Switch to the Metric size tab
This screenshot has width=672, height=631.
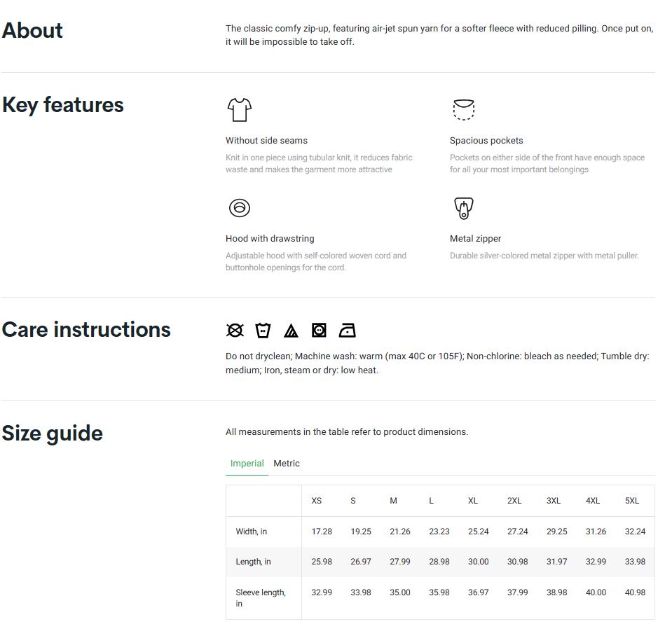[286, 464]
